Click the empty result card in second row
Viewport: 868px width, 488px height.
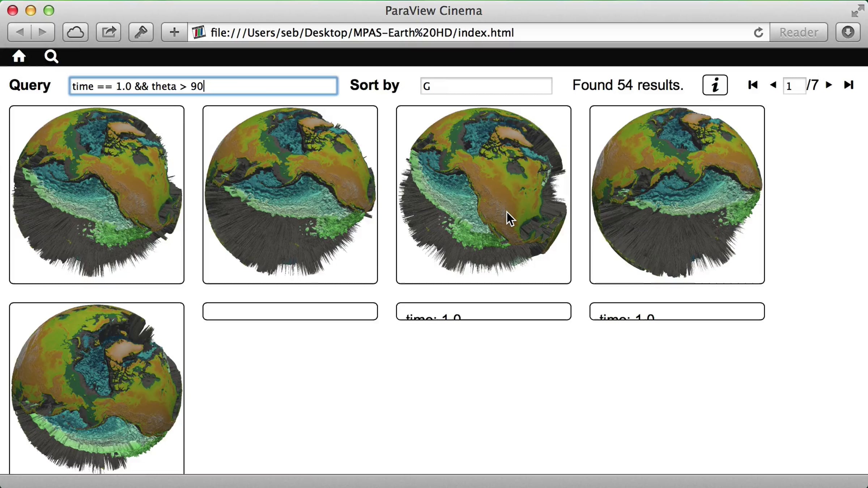point(290,311)
